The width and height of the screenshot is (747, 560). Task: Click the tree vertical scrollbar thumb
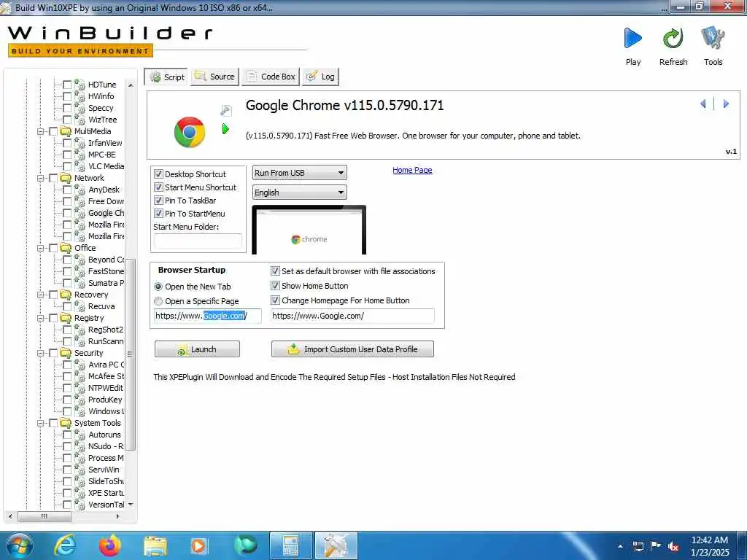pos(130,354)
